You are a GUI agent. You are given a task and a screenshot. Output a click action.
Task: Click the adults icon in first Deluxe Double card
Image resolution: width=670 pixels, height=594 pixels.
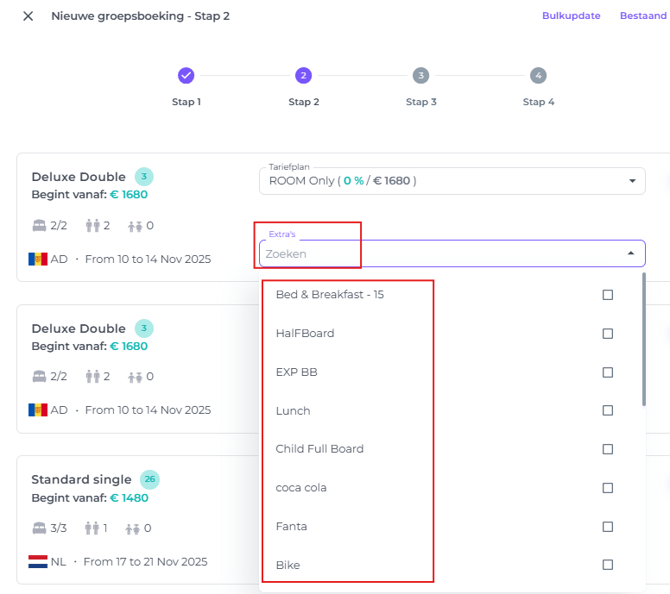(95, 226)
